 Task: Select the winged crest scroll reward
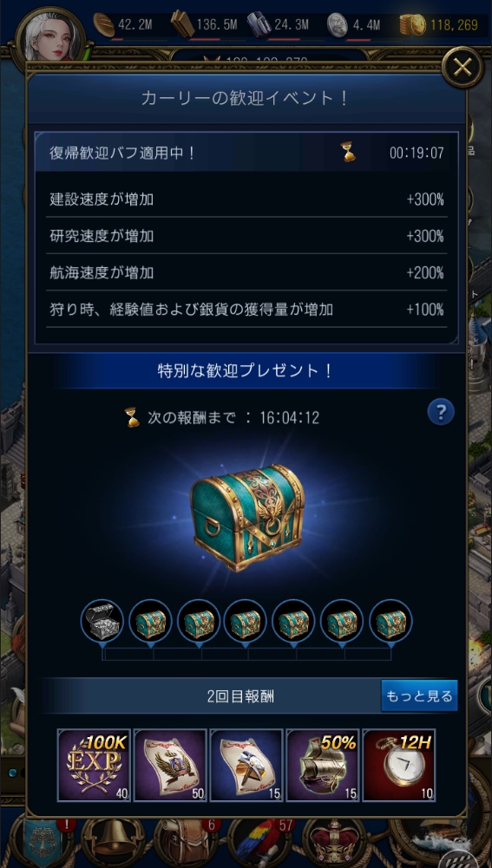tap(170, 765)
